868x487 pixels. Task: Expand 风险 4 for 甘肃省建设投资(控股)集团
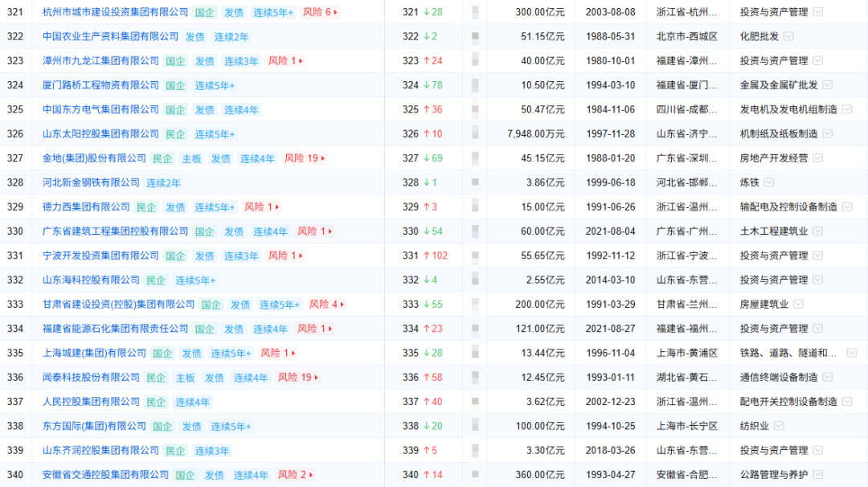[x=326, y=305]
